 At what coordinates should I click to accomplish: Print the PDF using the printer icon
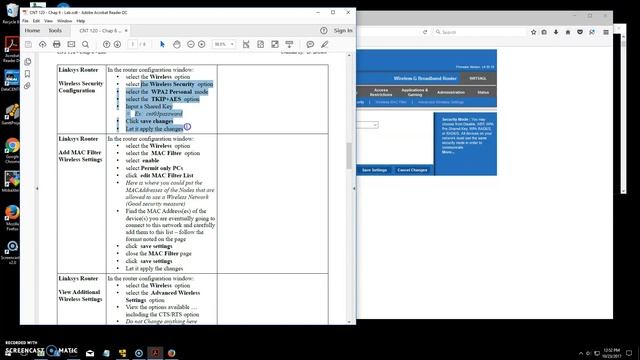[x=57, y=44]
